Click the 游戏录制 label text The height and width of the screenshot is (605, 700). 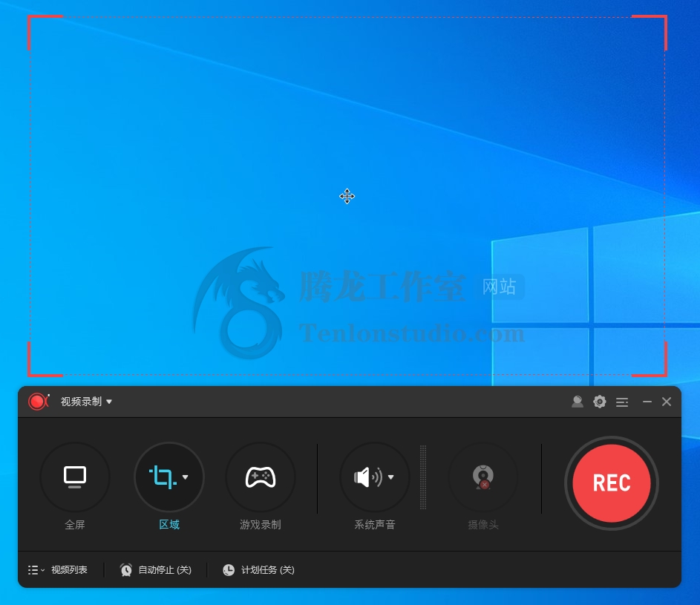coord(261,525)
